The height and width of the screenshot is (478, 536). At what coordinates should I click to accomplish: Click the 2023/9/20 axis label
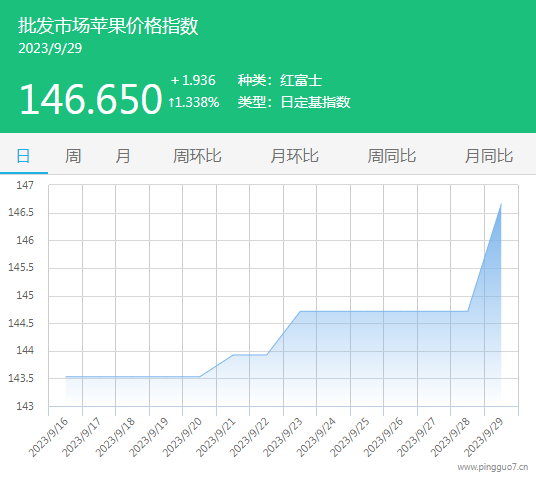183,437
